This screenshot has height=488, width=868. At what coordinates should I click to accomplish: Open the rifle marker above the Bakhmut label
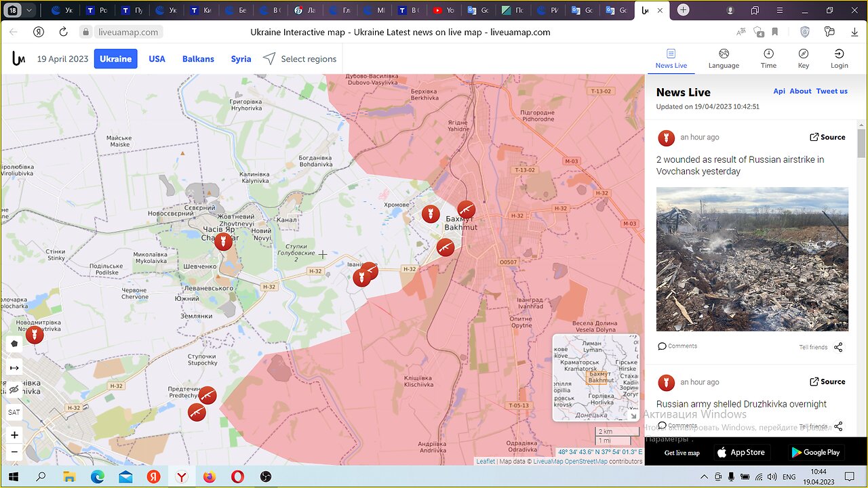tap(466, 209)
